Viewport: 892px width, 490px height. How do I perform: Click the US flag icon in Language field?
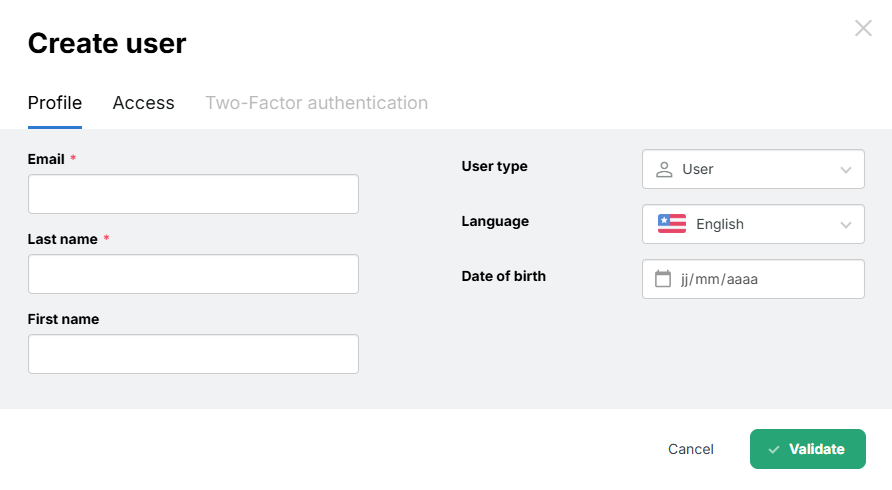click(x=671, y=224)
